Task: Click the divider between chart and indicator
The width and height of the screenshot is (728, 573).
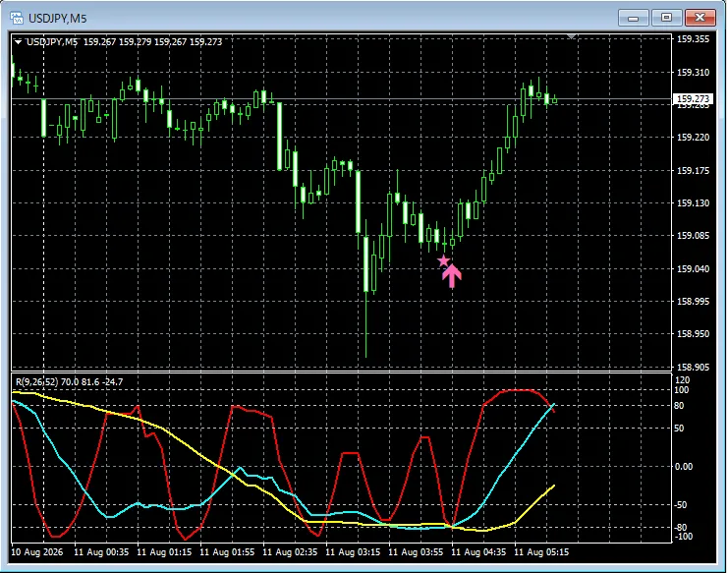Action: tap(341, 372)
